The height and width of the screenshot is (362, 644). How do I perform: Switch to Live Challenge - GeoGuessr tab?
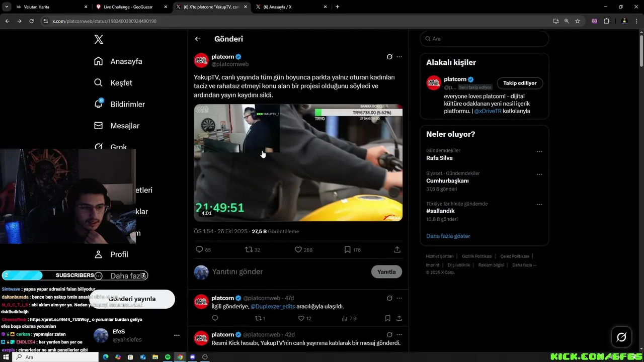click(x=132, y=7)
